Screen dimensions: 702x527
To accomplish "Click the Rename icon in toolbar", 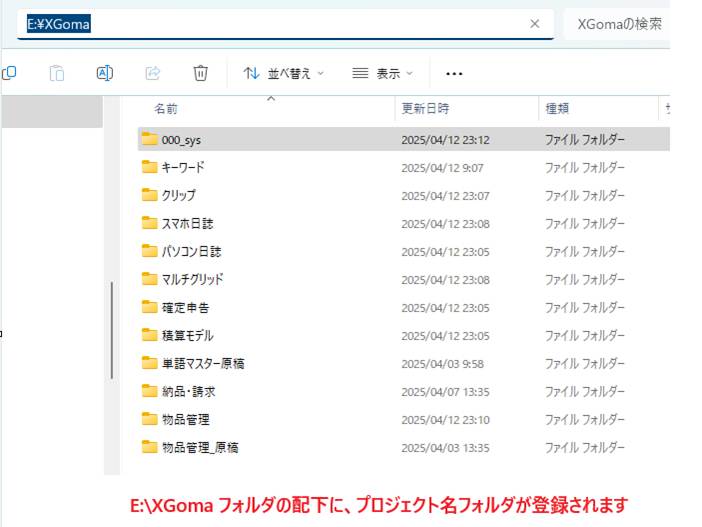I will 105,73.
